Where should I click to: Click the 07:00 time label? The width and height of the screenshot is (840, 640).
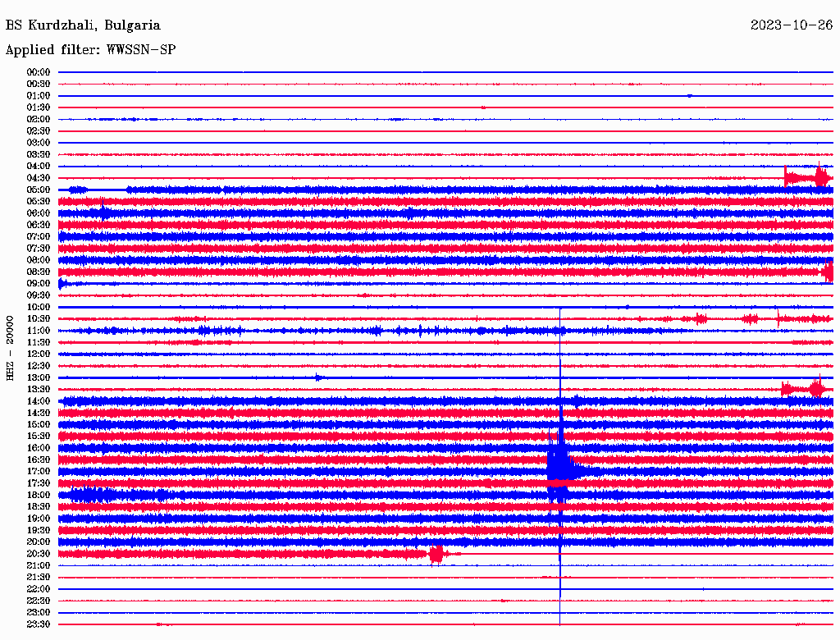[38, 236]
